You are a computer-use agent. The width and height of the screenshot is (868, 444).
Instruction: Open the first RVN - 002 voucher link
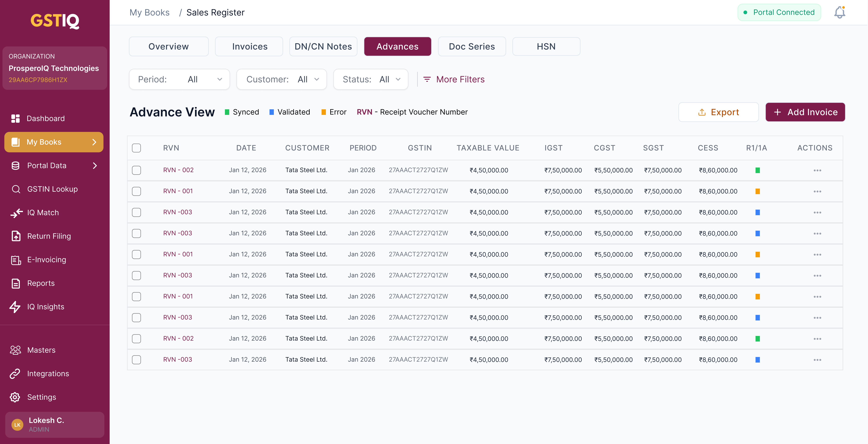pos(178,170)
